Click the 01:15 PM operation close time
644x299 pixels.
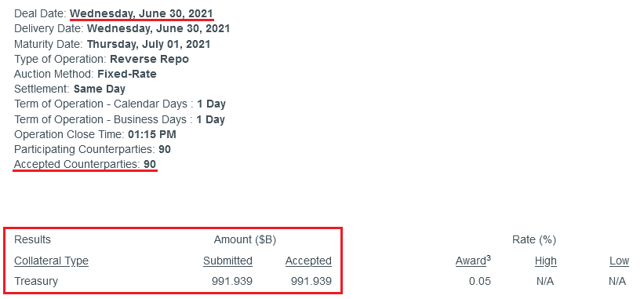tap(152, 134)
